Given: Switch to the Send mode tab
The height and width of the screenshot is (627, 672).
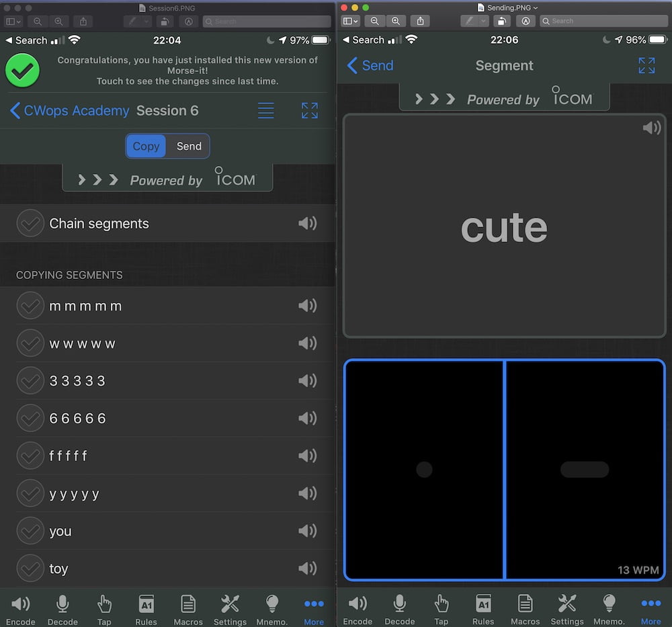Looking at the screenshot, I should [189, 147].
